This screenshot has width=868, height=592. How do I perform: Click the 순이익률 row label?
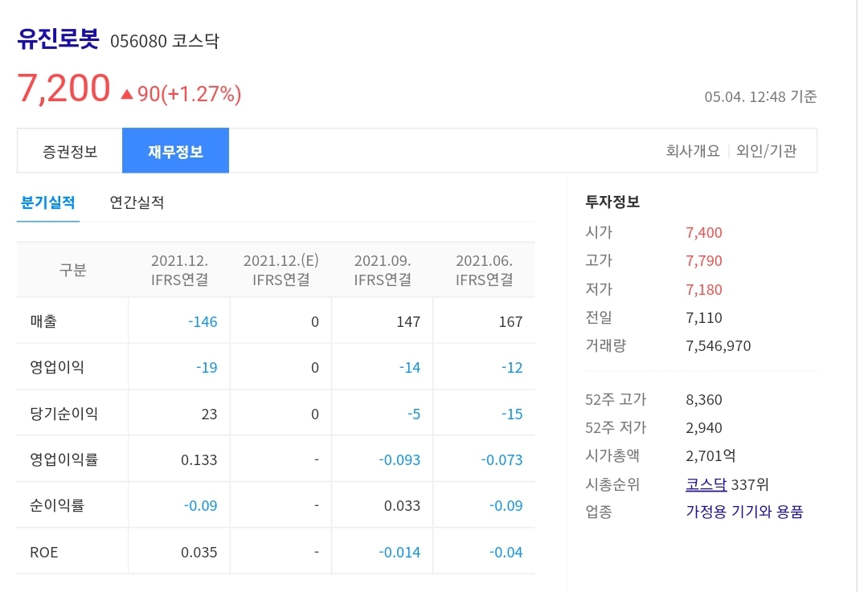(x=57, y=506)
